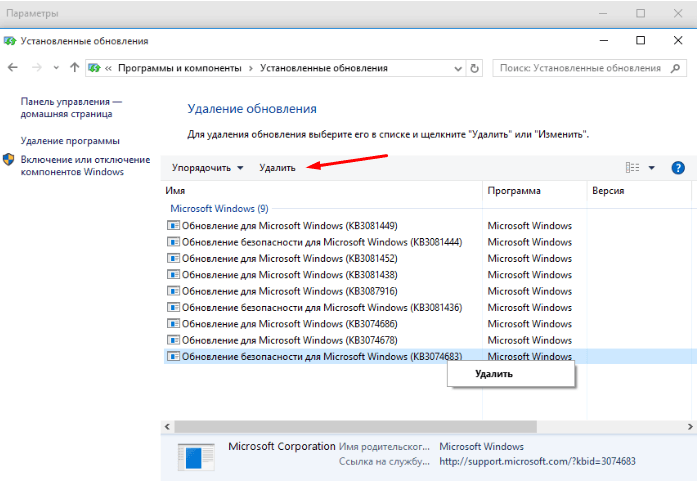Click the scroll right arrow
Viewport: 698px width, 484px height.
pyautogui.click(x=690, y=427)
